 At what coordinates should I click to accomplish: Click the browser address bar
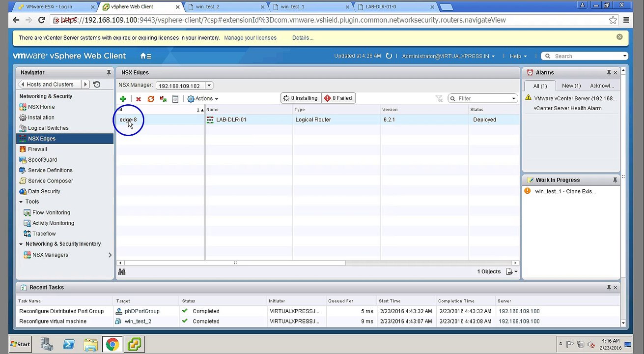click(x=328, y=20)
